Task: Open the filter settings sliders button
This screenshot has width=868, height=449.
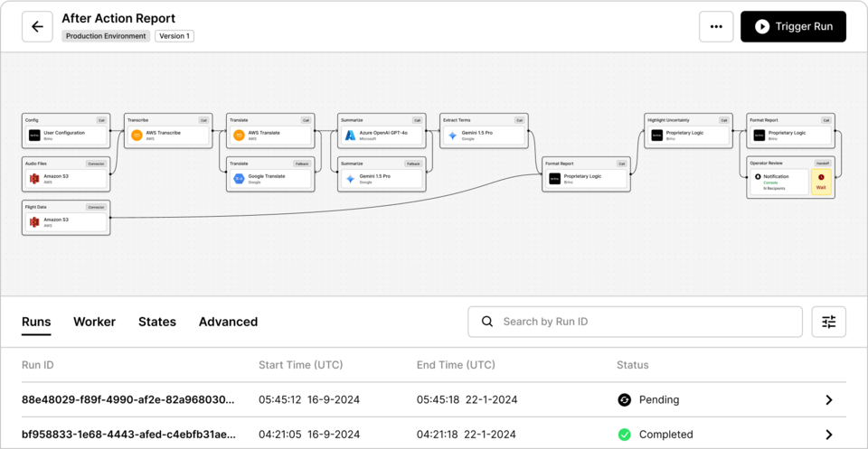Action: pos(829,322)
